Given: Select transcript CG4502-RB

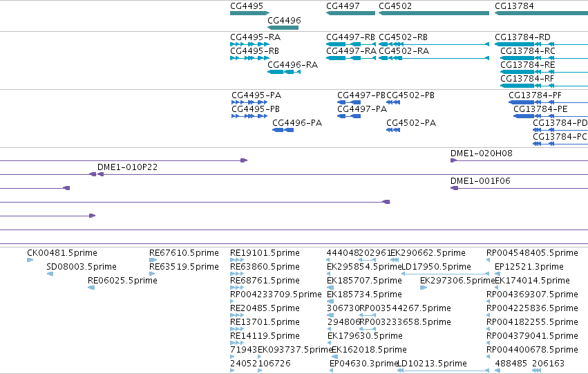Looking at the screenshot, I should click(434, 44).
